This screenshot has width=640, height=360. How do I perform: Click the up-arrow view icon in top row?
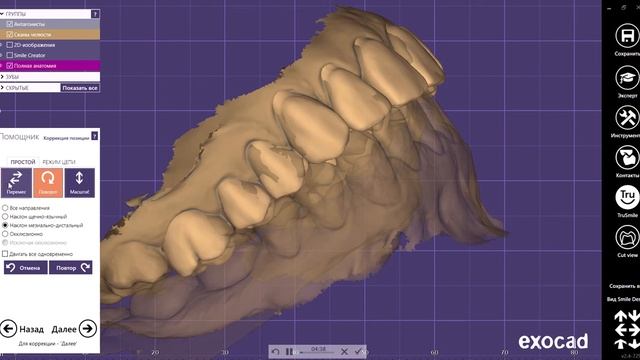click(620, 315)
